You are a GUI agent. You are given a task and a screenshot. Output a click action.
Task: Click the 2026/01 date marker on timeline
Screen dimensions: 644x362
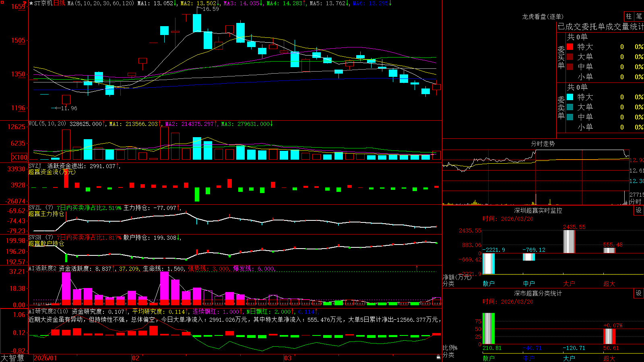pyautogui.click(x=45, y=358)
